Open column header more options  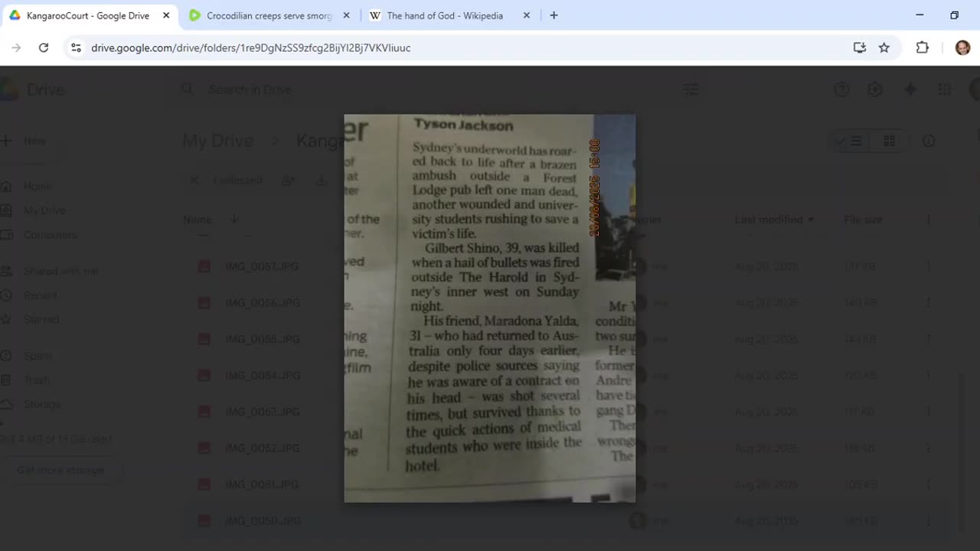tap(928, 220)
